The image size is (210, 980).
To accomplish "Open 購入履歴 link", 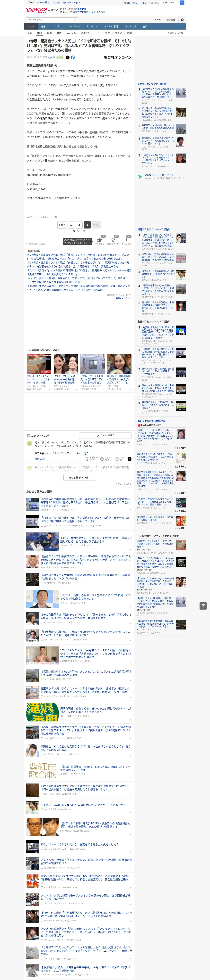I will 171,19.
